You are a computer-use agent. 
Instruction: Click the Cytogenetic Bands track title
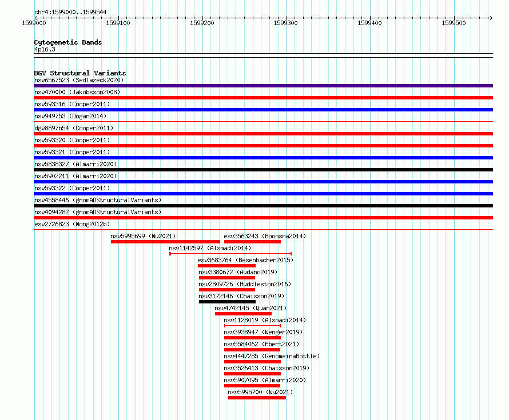pos(68,42)
